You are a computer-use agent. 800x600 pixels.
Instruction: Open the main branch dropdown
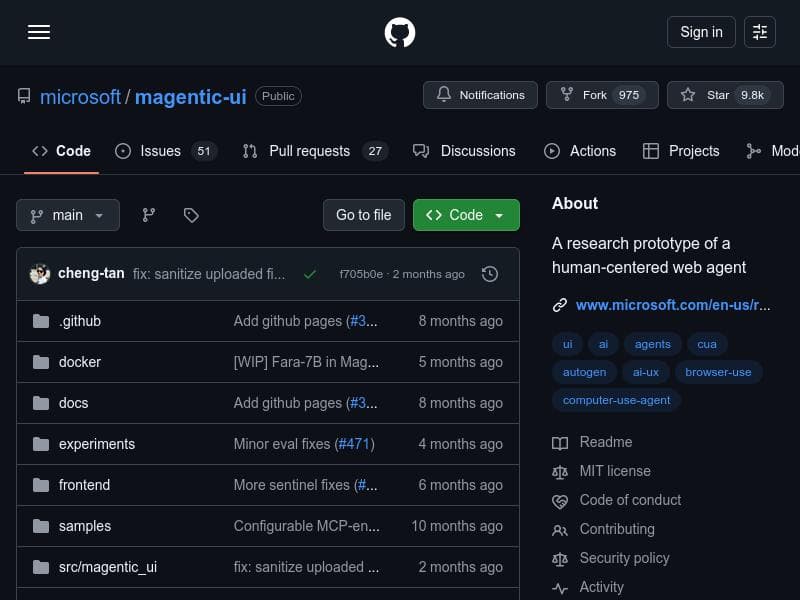(x=68, y=215)
